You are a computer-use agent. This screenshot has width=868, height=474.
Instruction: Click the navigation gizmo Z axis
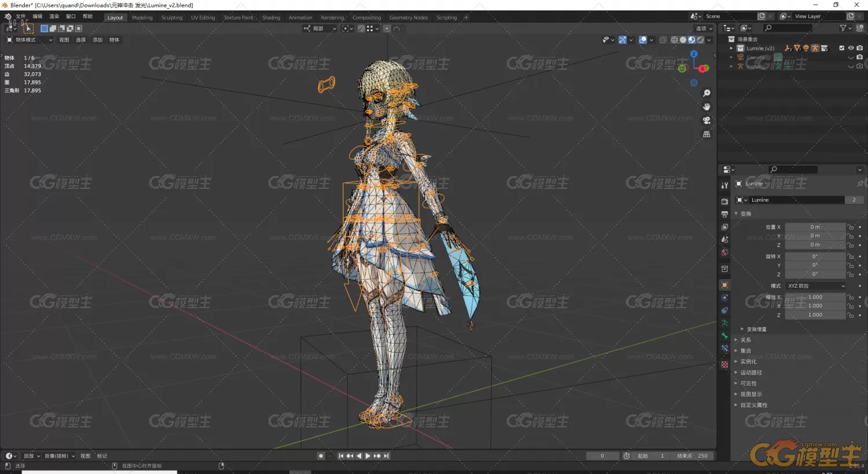694,54
